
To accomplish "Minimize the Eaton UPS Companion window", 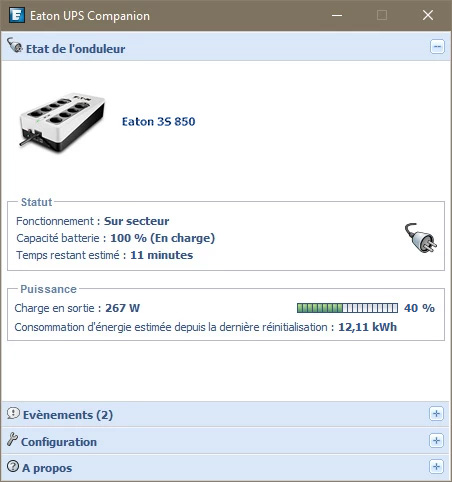I will (x=337, y=15).
